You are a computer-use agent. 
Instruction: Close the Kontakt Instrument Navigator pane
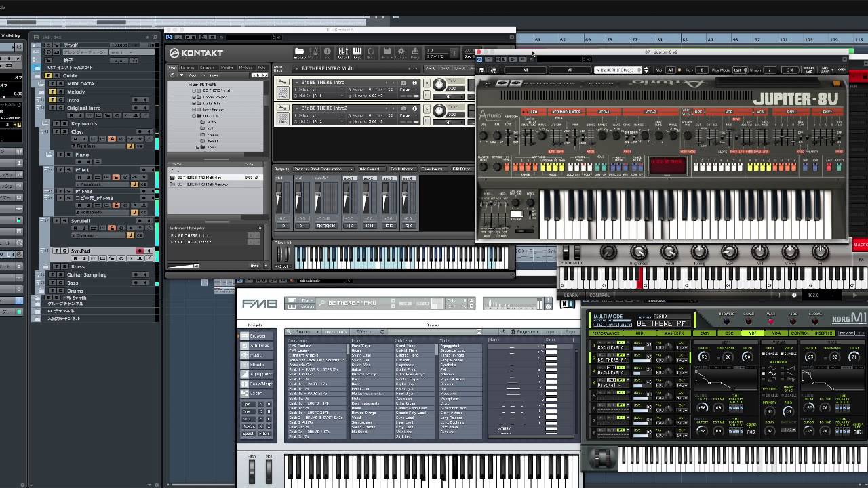point(260,228)
